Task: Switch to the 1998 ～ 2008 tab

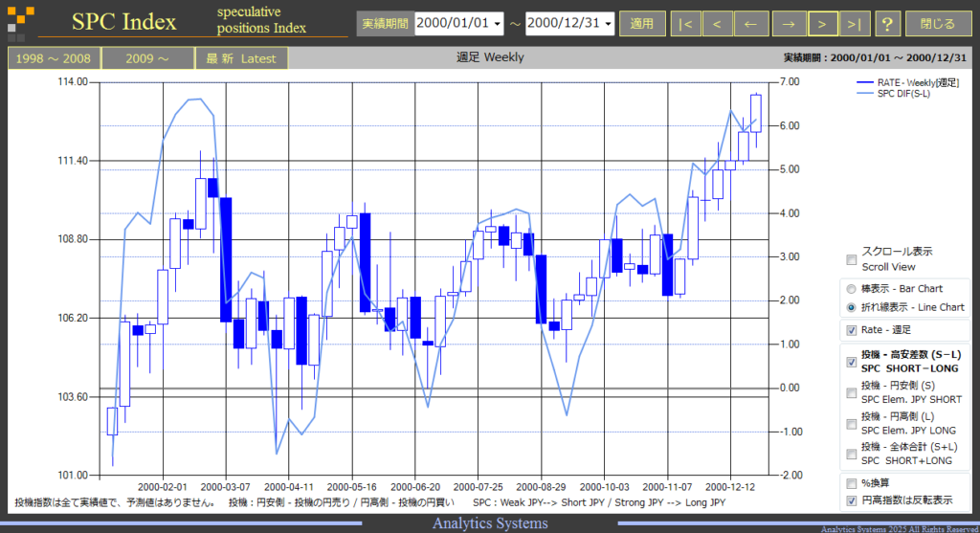Action: click(54, 58)
